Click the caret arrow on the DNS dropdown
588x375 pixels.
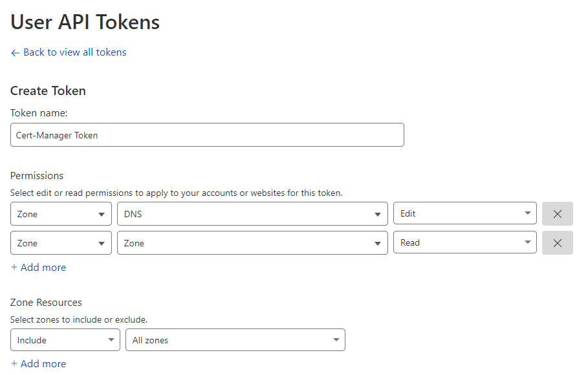tap(378, 214)
